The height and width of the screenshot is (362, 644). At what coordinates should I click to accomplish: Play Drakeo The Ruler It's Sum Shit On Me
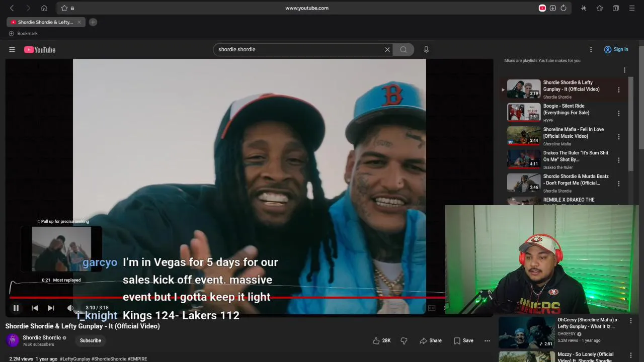(562, 160)
